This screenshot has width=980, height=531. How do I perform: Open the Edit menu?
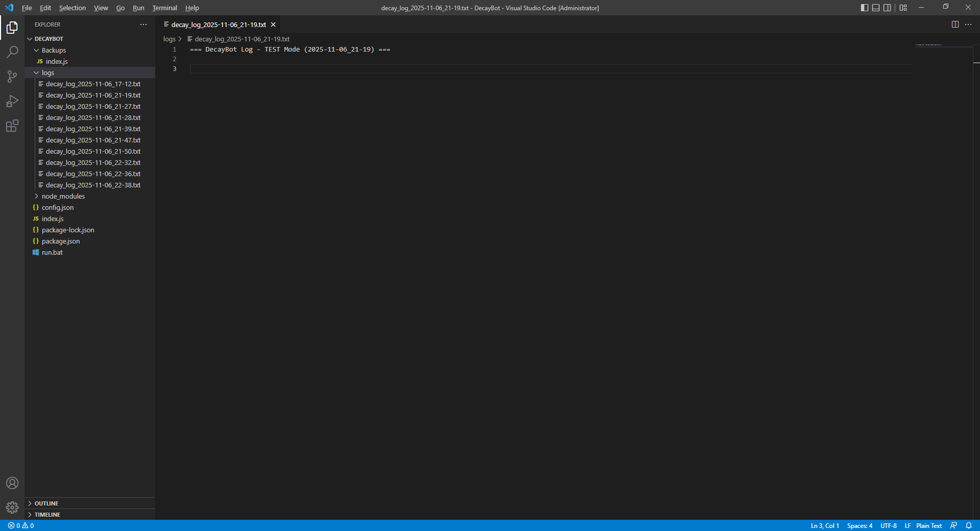45,8
